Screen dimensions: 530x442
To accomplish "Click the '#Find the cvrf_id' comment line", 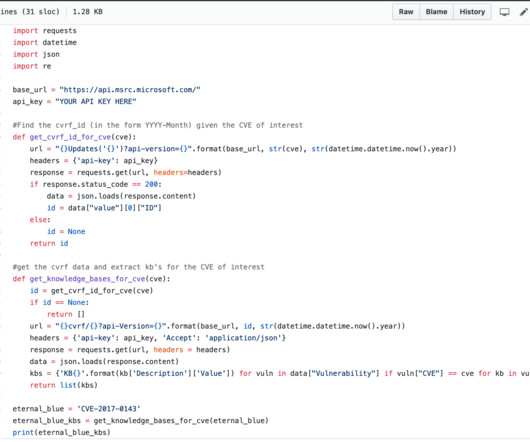I will click(x=158, y=125).
